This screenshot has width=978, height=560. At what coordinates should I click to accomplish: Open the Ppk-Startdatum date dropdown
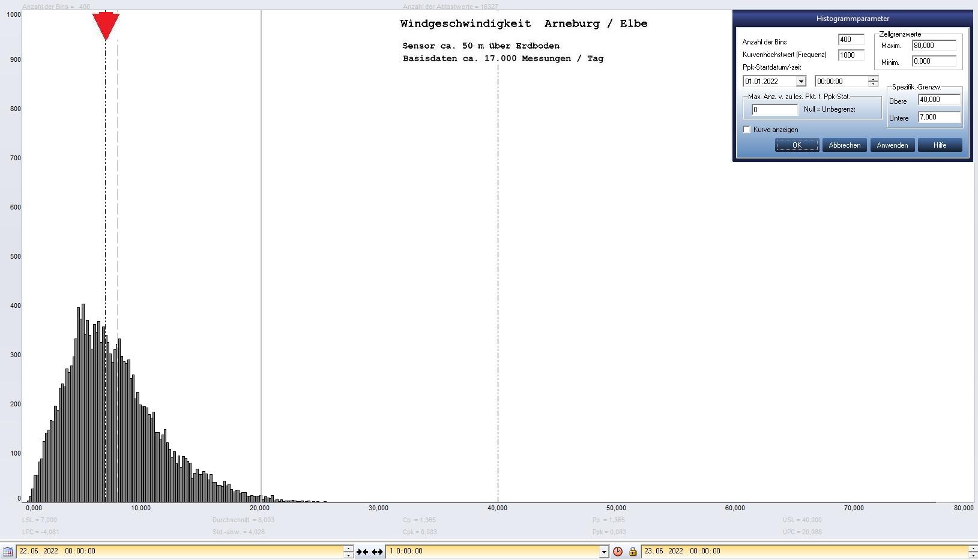click(800, 82)
